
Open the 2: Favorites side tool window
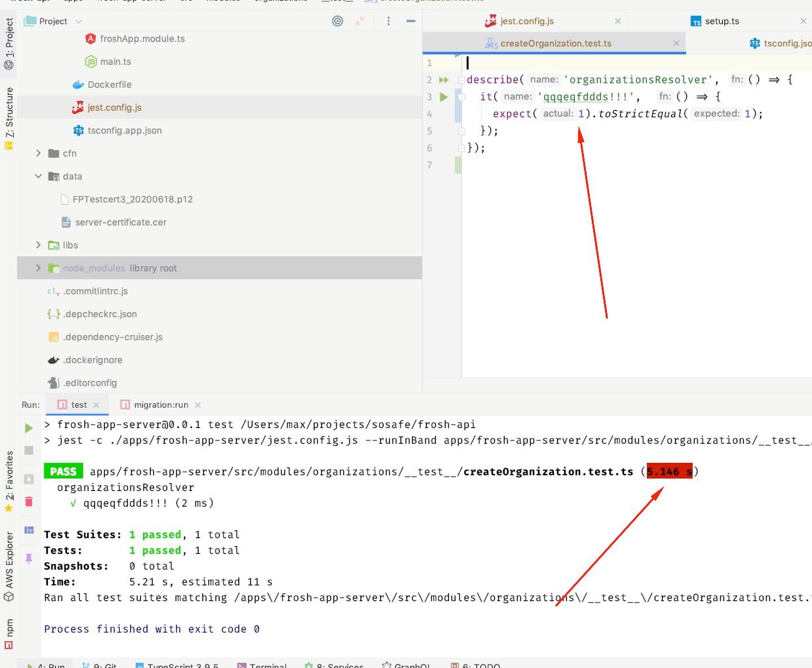[9, 482]
